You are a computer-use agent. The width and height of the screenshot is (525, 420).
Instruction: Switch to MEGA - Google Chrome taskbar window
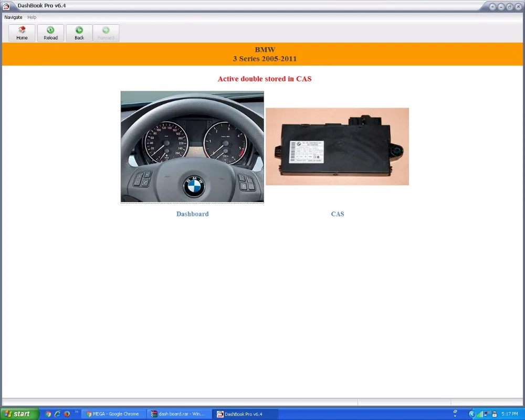click(113, 414)
